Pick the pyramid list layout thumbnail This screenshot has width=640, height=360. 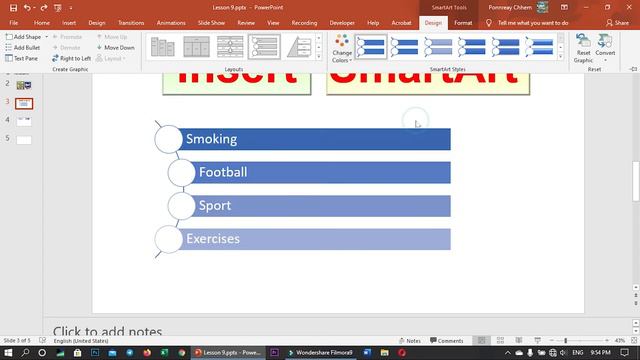(x=299, y=47)
